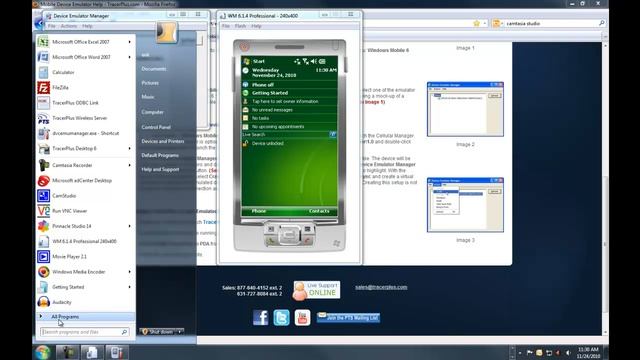This screenshot has height=360, width=640.
Task: Open Help menu in WM 6.1.4 emulator
Action: (x=256, y=26)
